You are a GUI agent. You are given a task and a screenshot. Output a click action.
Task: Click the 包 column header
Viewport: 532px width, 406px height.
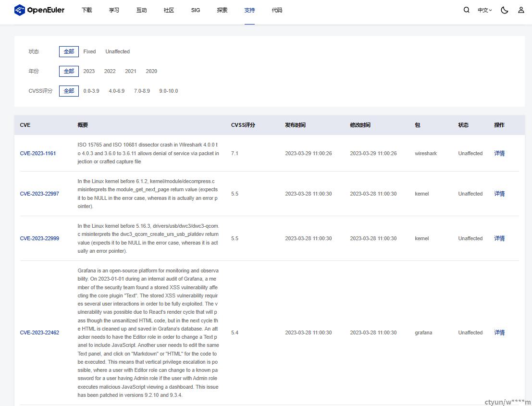[x=417, y=125]
